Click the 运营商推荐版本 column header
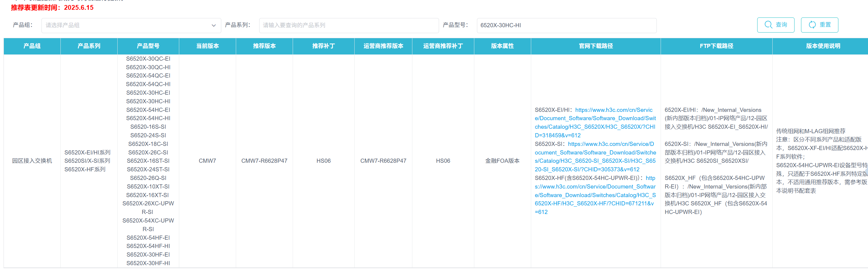Image resolution: width=868 pixels, height=277 pixels. pyautogui.click(x=383, y=46)
